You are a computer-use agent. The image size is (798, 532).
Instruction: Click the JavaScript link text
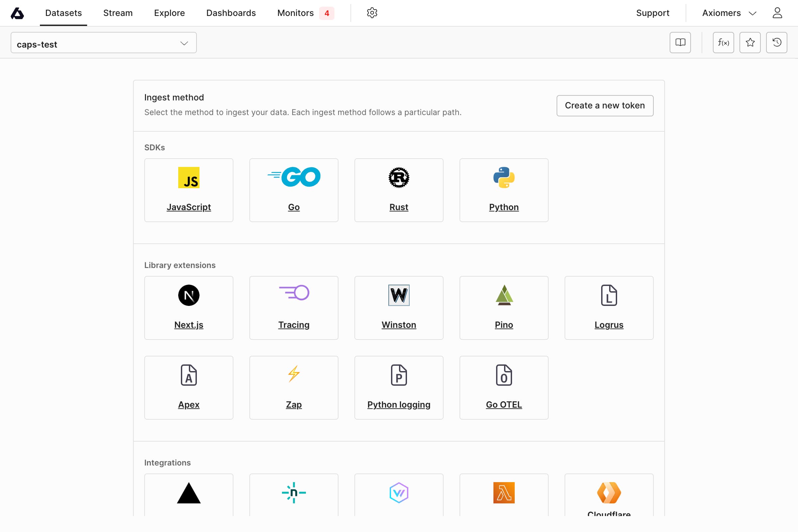point(189,207)
